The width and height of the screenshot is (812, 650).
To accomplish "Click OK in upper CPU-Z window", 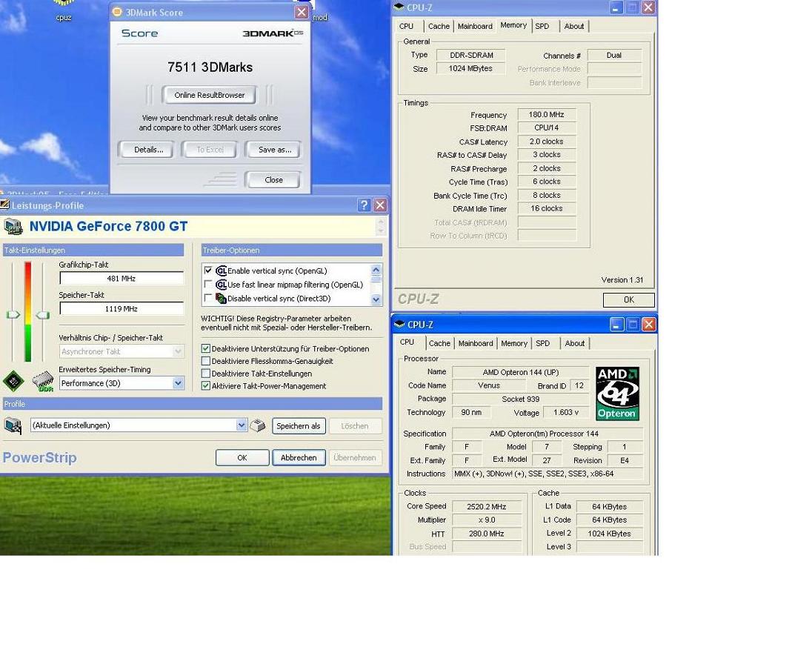I will (x=629, y=300).
